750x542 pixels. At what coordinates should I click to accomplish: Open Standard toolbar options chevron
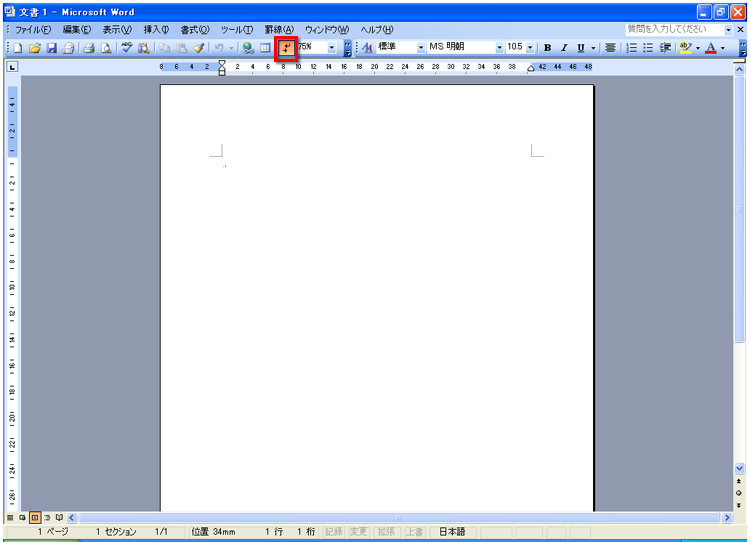(x=348, y=48)
